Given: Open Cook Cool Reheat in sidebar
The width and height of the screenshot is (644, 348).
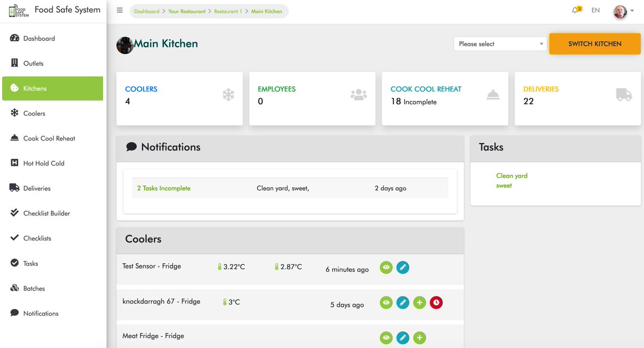Looking at the screenshot, I should 53,138.
